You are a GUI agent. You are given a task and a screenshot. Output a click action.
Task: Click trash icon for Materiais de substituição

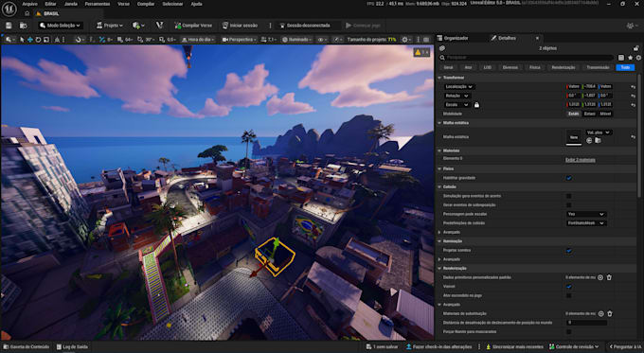[610, 313]
